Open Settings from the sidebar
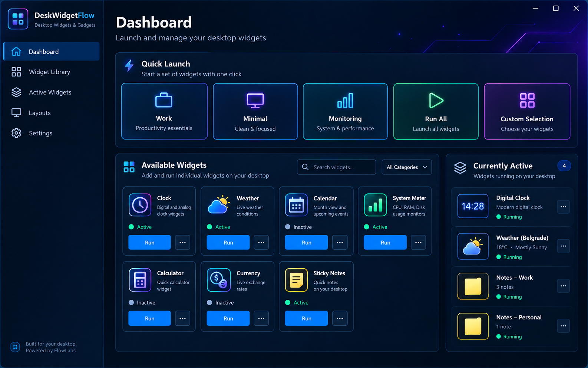 [x=51, y=133]
